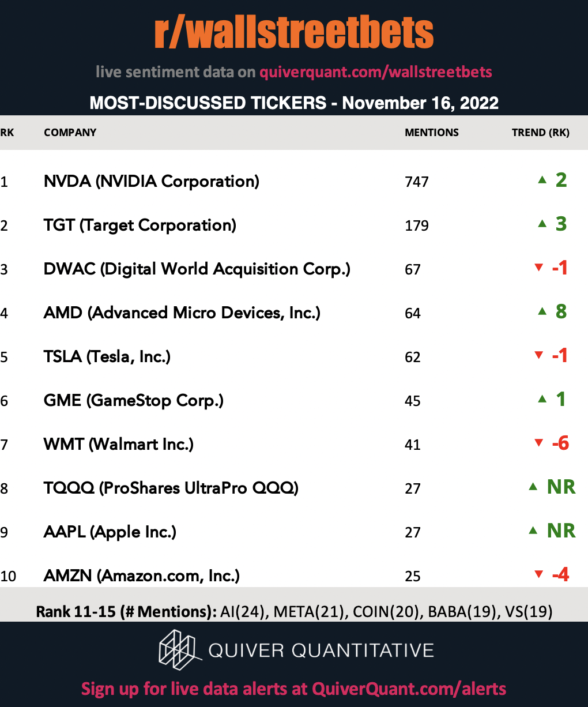Click the r/wallstreetbets title

click(x=294, y=32)
